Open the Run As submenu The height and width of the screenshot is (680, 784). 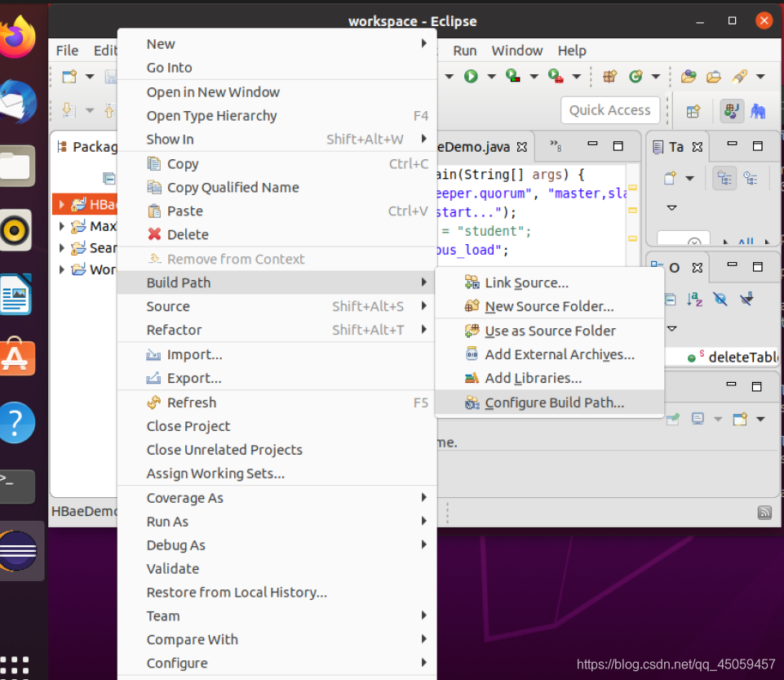(x=277, y=522)
